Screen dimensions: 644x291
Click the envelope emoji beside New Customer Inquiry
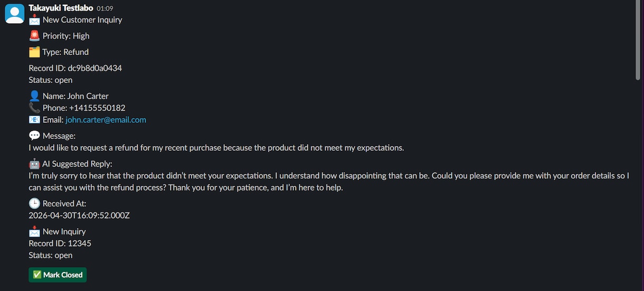click(34, 20)
